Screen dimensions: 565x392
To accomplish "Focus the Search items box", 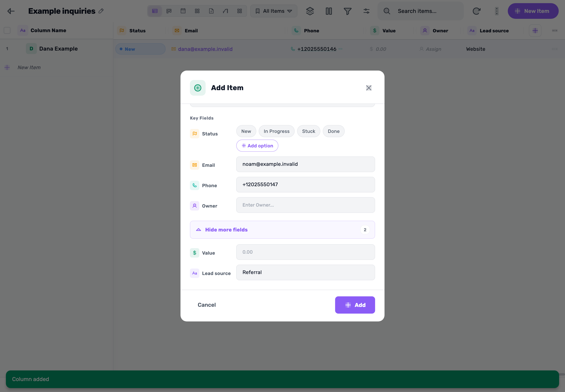I will [421, 11].
